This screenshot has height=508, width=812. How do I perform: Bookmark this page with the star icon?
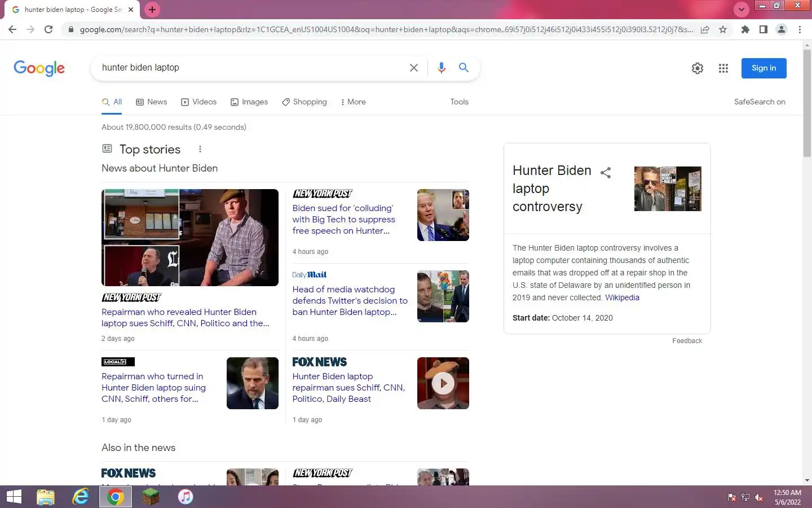point(723,29)
